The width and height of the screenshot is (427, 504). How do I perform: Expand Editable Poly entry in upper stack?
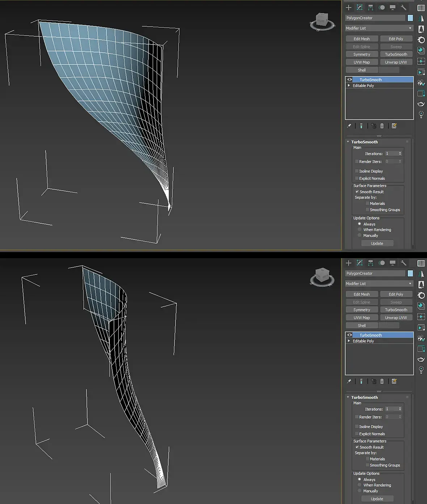349,86
